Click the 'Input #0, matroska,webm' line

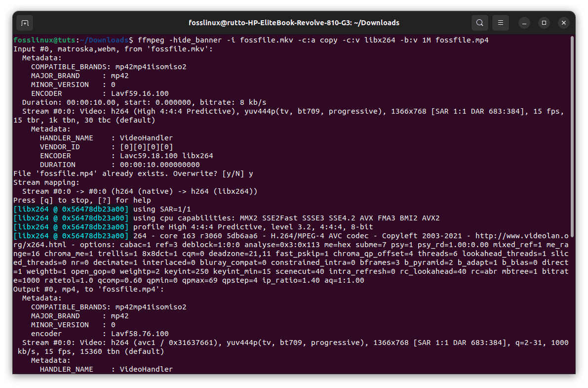(x=113, y=49)
